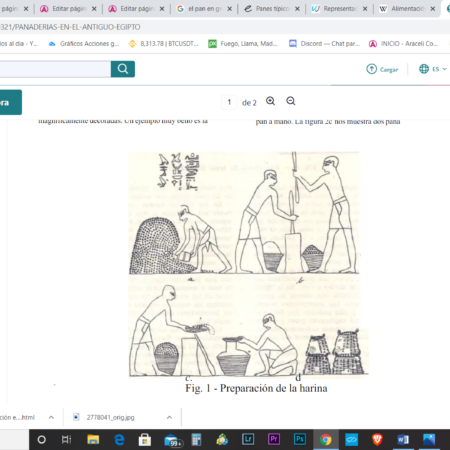The height and width of the screenshot is (450, 450).
Task: Click the page number field showing 1
Action: [229, 102]
